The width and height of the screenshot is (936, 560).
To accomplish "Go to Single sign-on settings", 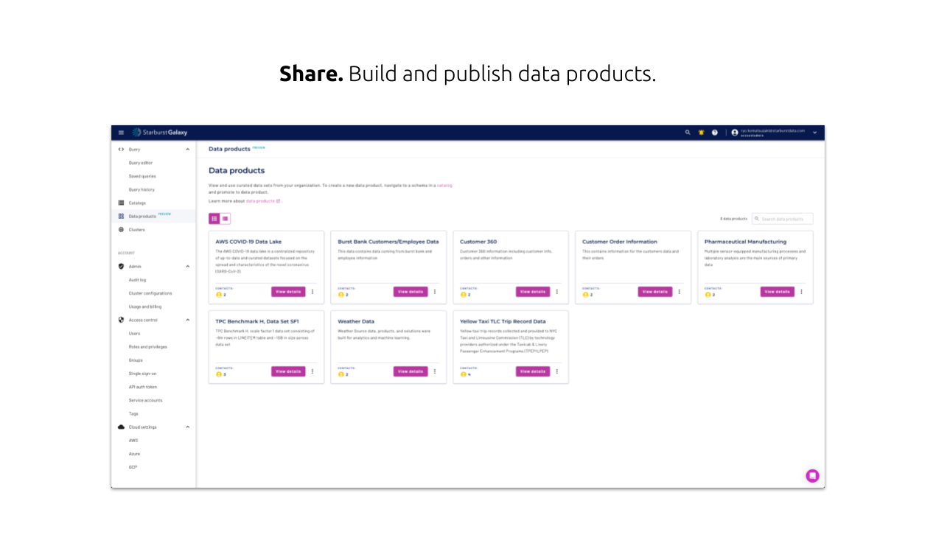I will click(x=142, y=374).
